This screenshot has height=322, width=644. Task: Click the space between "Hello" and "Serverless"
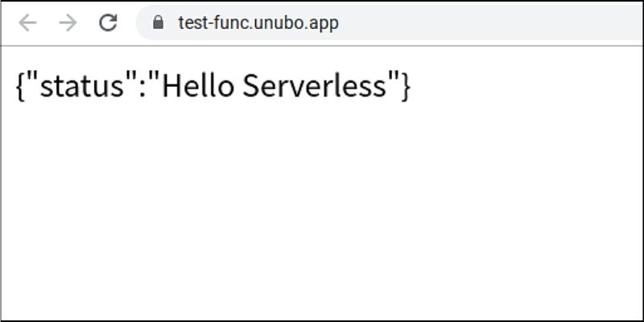click(x=238, y=85)
